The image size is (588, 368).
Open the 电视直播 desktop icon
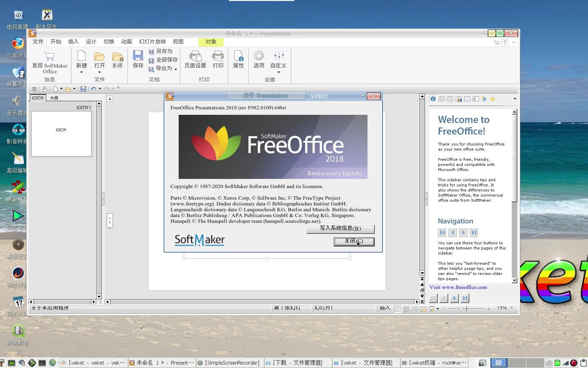[x=18, y=19]
